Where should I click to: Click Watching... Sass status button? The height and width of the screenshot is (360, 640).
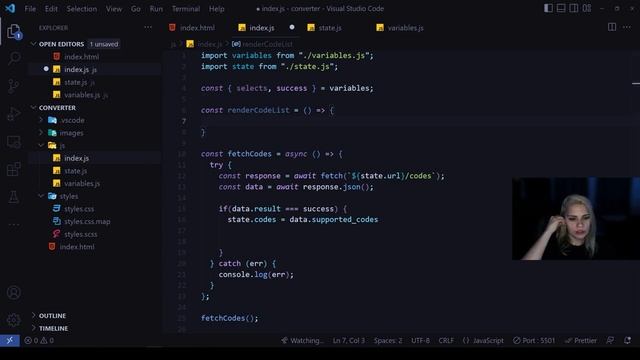302,340
